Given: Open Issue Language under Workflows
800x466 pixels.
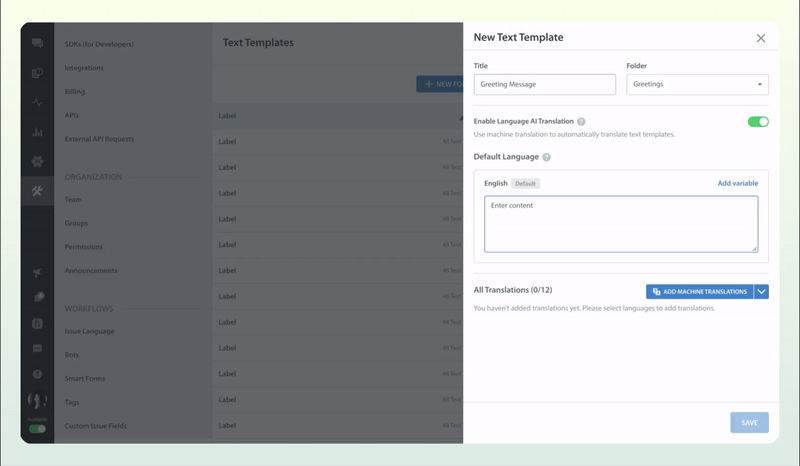Looking at the screenshot, I should pos(89,331).
